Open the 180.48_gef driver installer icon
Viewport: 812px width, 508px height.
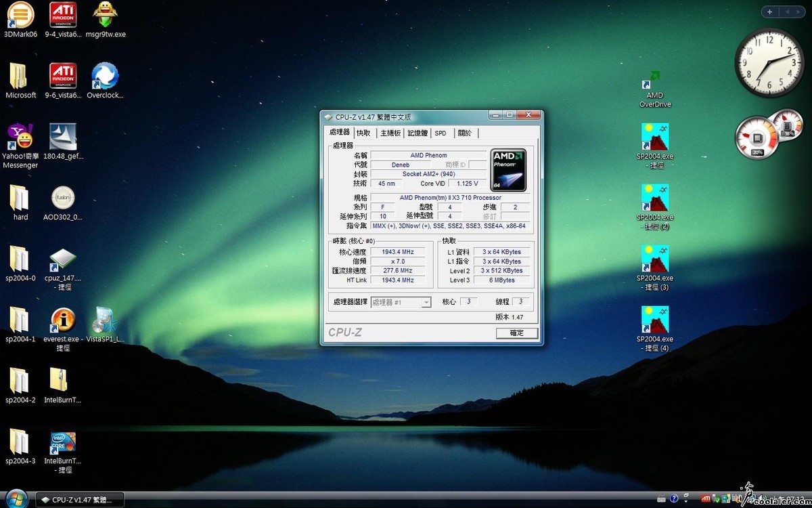pos(62,141)
